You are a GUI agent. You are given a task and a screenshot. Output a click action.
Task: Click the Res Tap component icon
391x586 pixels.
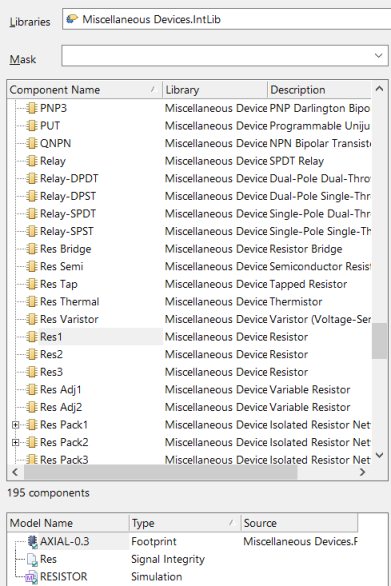pos(32,284)
